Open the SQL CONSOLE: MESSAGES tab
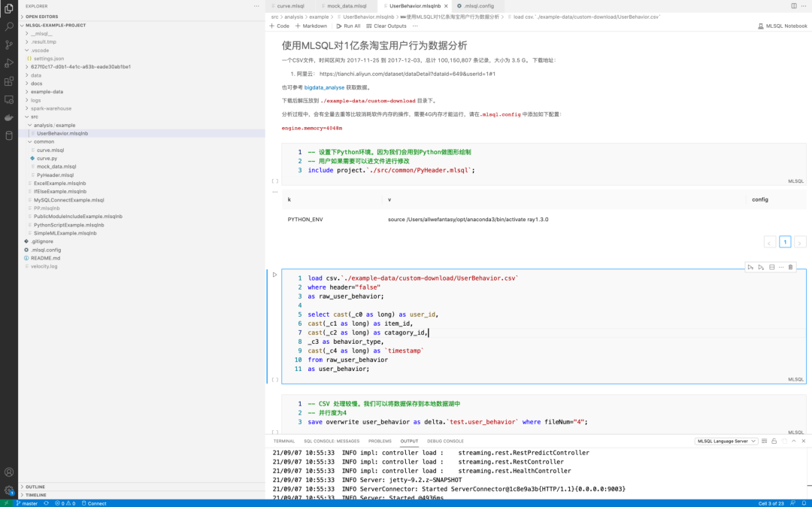The image size is (812, 507). (x=332, y=442)
